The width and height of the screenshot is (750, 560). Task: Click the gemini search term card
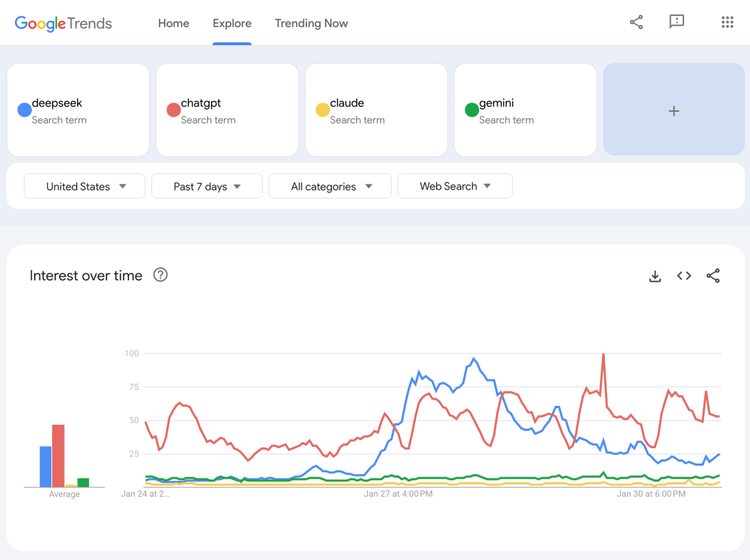click(526, 110)
